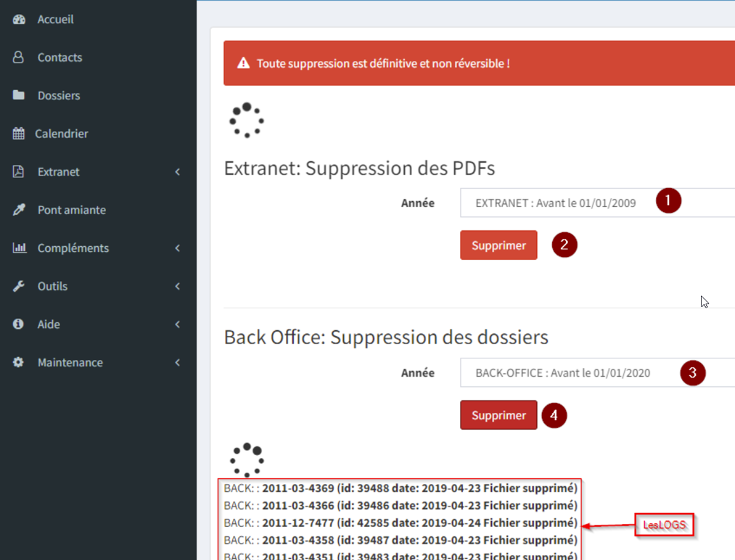Image resolution: width=735 pixels, height=560 pixels.
Task: Open the Contacts menu item
Action: [x=60, y=57]
